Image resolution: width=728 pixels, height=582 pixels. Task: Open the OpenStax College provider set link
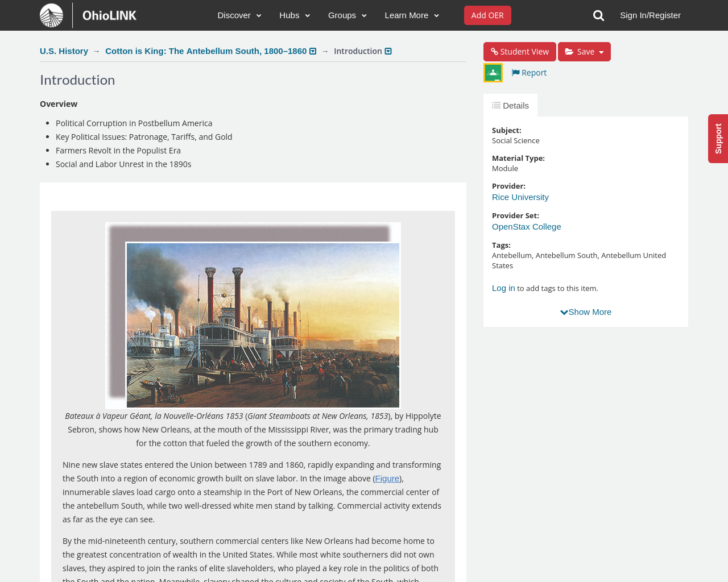pyautogui.click(x=527, y=227)
